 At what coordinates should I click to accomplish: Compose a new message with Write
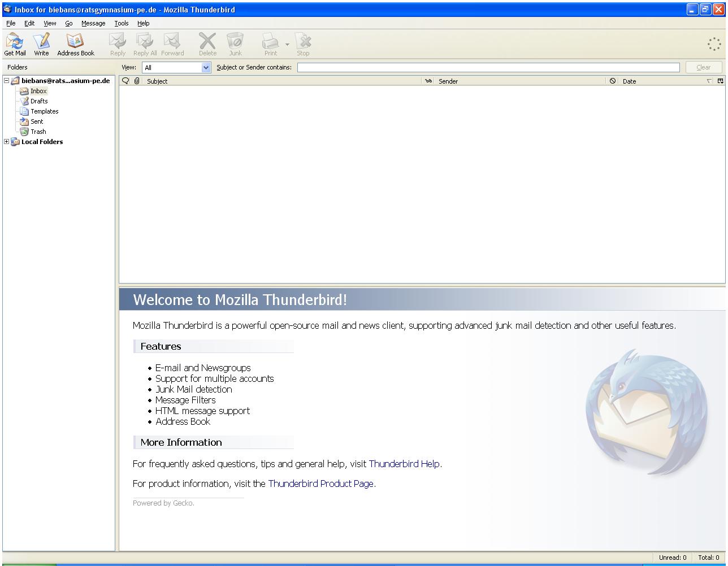(x=41, y=44)
